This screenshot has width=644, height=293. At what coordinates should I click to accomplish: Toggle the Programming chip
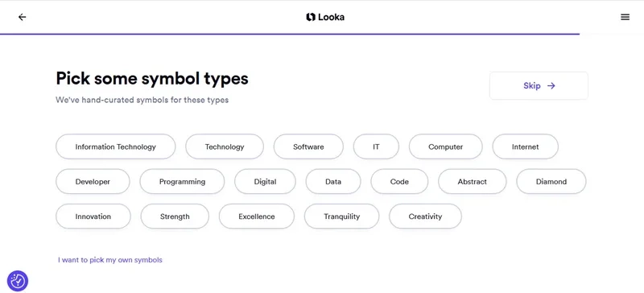(x=182, y=181)
